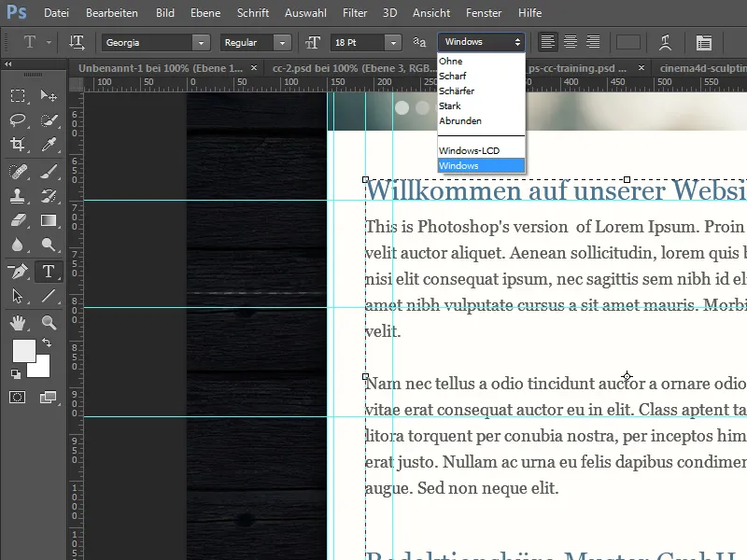This screenshot has height=560, width=747.
Task: Pick the Crop tool
Action: [18, 144]
